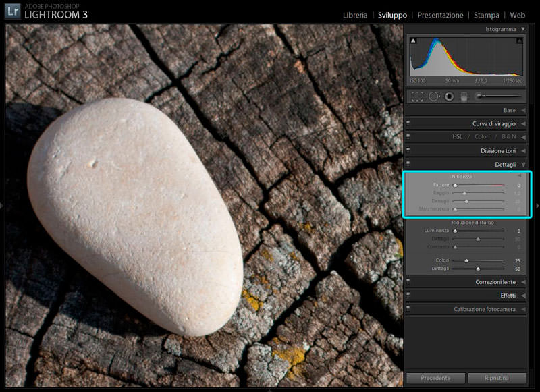Screen dimensions: 540x392
Task: Collapse the Istogramma panel
Action: pyautogui.click(x=522, y=30)
